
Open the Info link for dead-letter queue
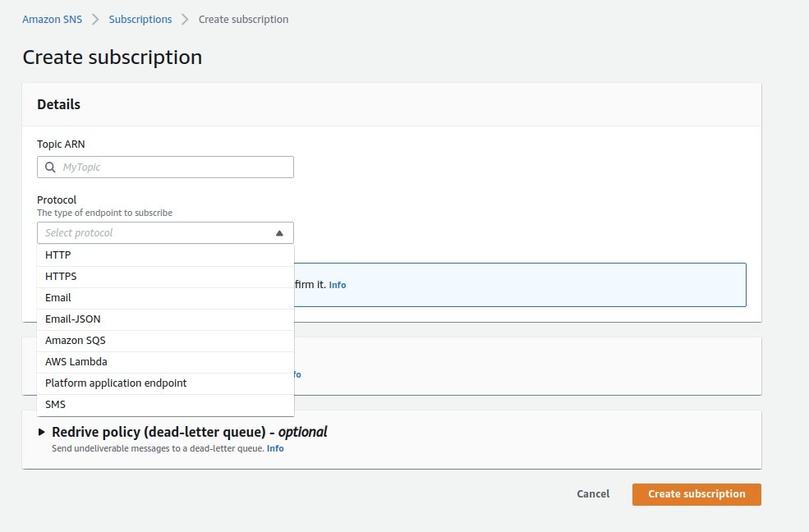point(275,448)
